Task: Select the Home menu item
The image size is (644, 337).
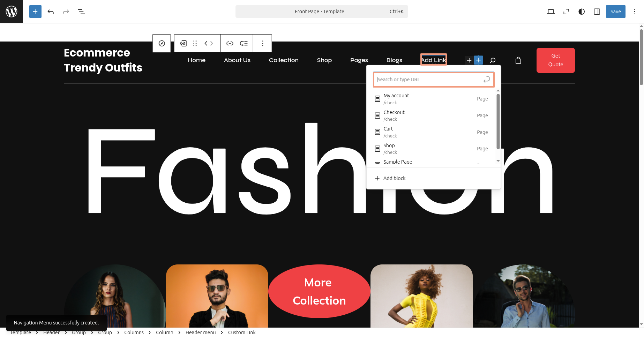Action: pos(196,60)
